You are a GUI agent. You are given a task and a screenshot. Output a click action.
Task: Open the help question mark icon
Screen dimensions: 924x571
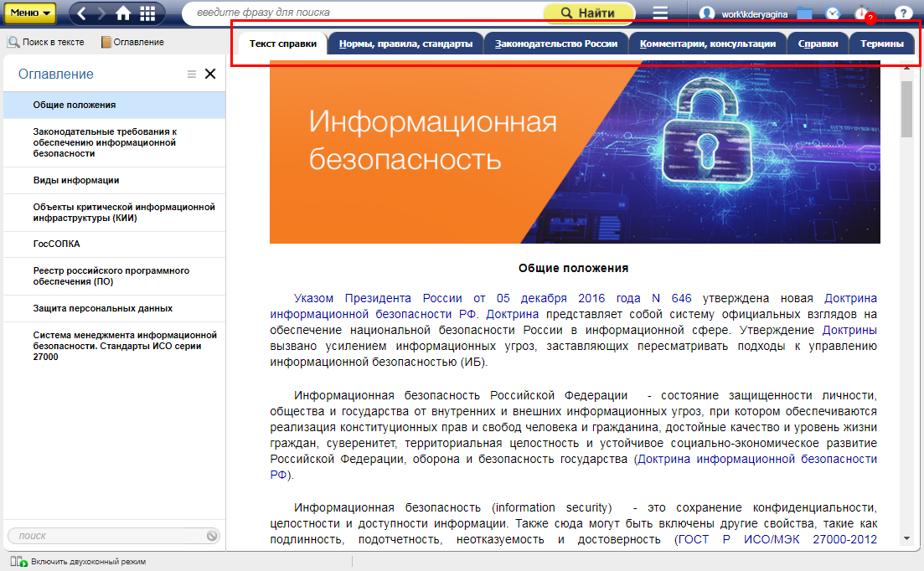click(903, 13)
